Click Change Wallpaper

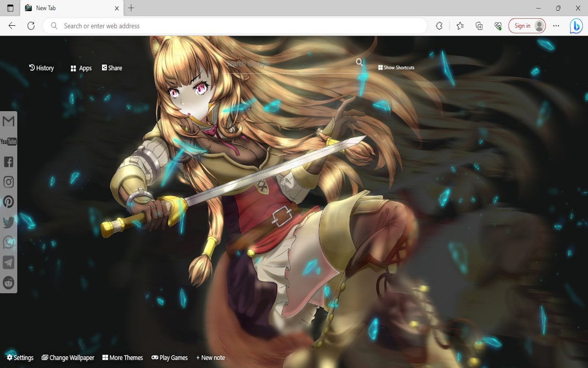point(68,357)
